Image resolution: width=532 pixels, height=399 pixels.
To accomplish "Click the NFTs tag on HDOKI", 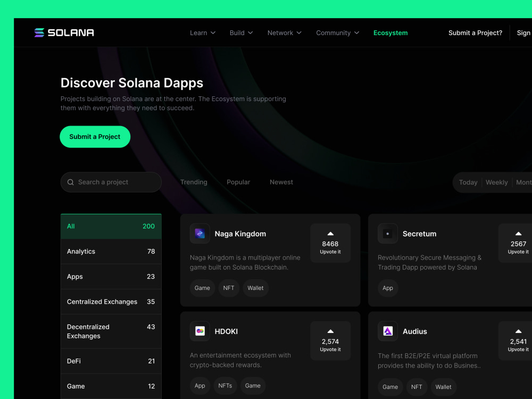I will click(225, 386).
